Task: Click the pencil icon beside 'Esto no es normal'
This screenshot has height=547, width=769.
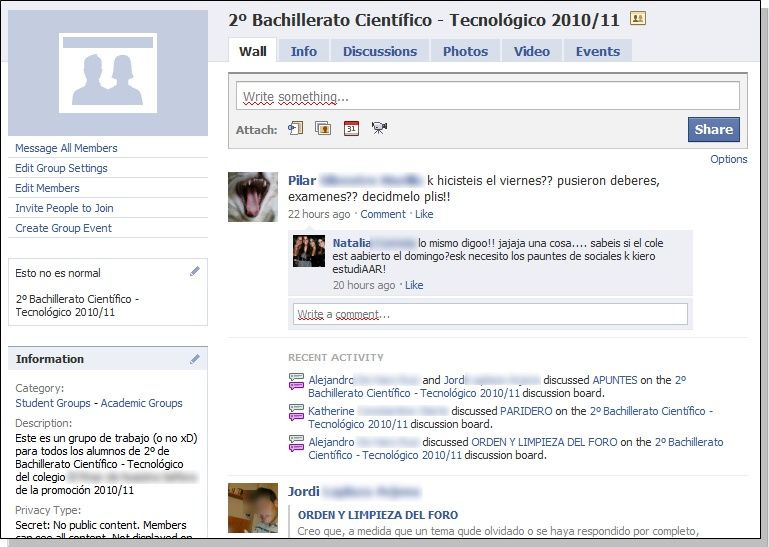Action: [195, 272]
